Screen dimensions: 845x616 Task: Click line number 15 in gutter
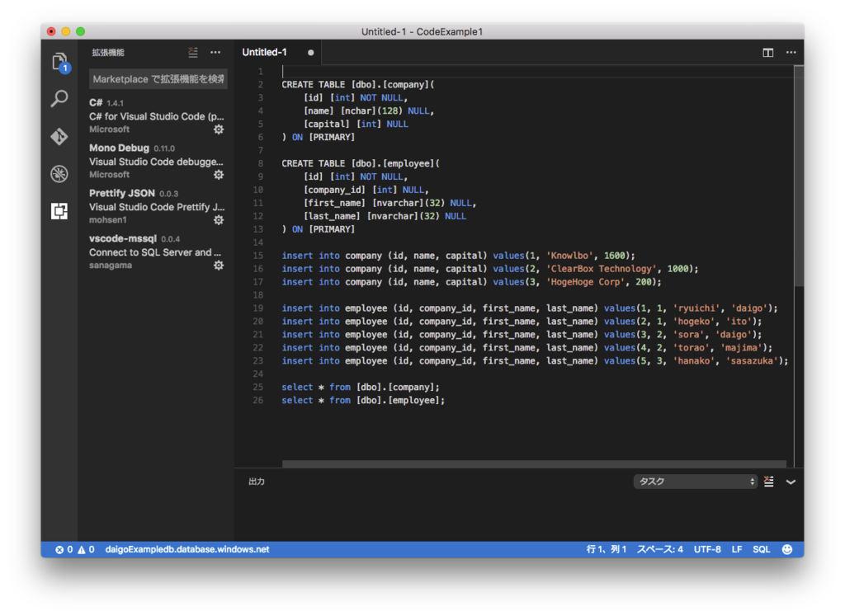pos(258,256)
